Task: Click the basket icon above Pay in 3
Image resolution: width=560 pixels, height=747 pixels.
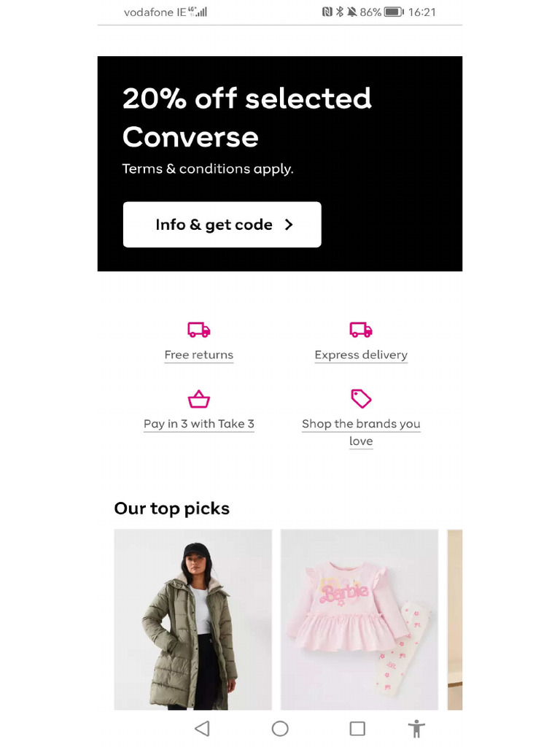Action: click(x=198, y=399)
